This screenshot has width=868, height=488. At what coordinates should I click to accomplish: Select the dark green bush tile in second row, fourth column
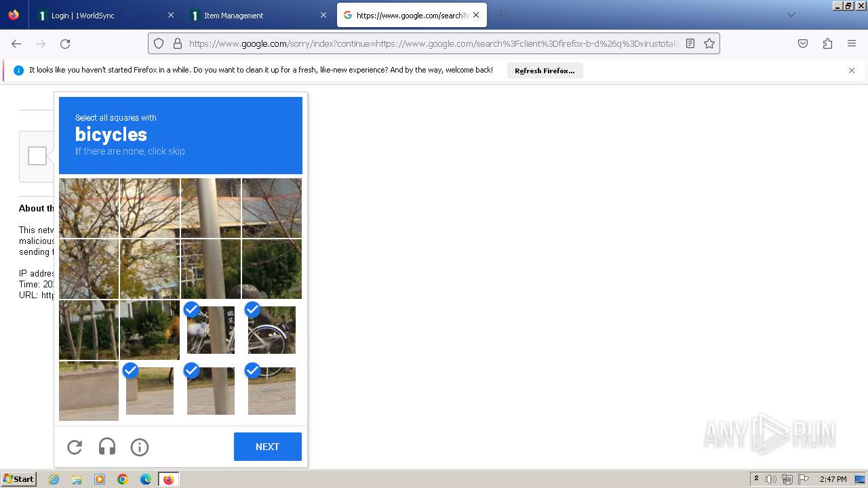[272, 269]
